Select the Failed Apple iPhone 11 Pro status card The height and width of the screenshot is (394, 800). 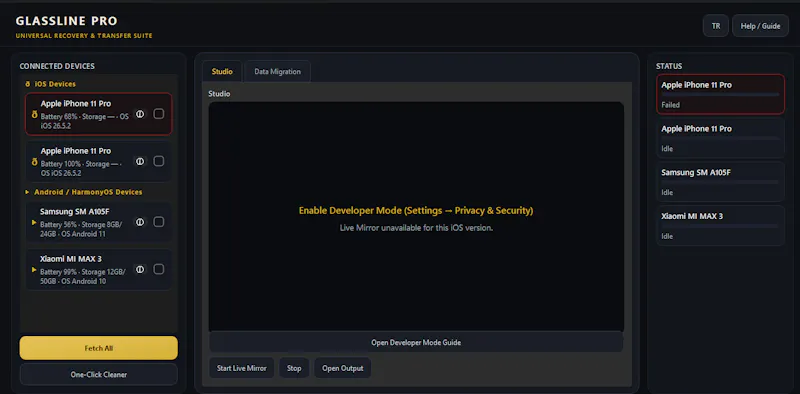click(x=720, y=94)
